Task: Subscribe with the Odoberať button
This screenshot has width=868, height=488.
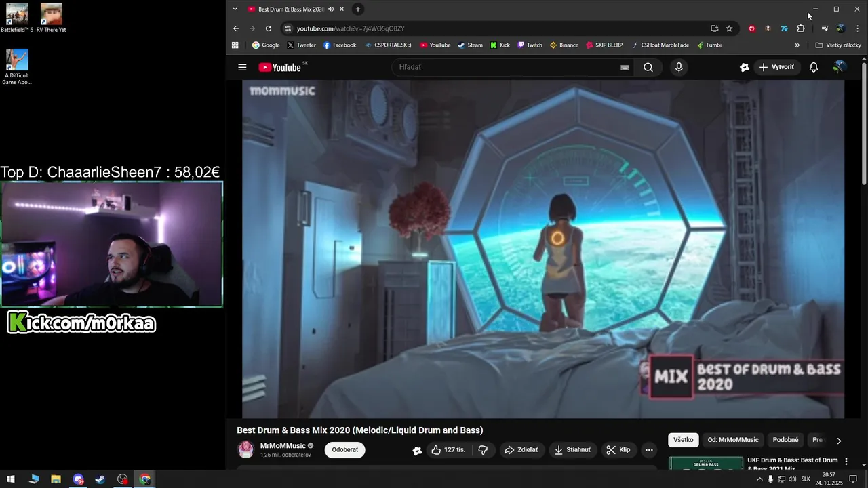Action: (344, 450)
